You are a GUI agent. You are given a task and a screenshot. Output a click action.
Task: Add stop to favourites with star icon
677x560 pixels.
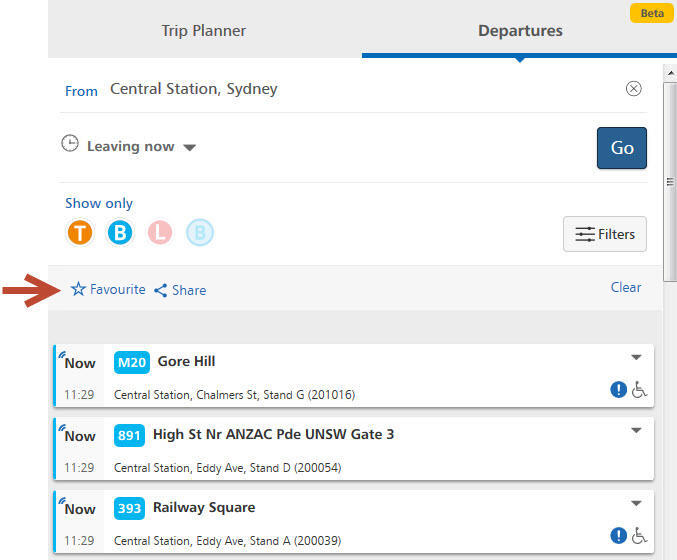pos(108,289)
